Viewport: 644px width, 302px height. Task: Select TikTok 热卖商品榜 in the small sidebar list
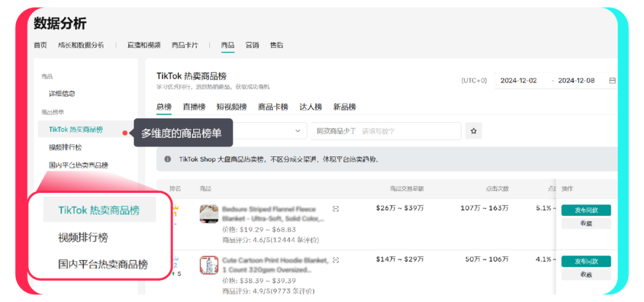76,130
